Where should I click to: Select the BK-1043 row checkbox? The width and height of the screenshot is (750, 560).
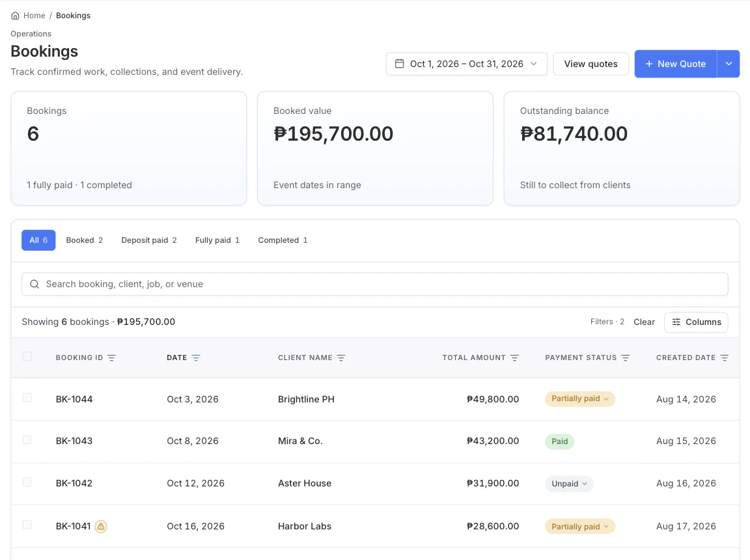pos(27,440)
